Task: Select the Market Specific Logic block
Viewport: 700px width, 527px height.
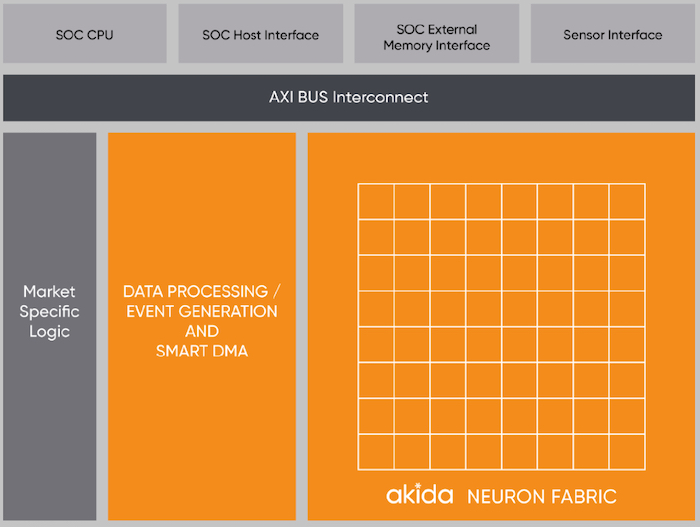Action: point(50,326)
